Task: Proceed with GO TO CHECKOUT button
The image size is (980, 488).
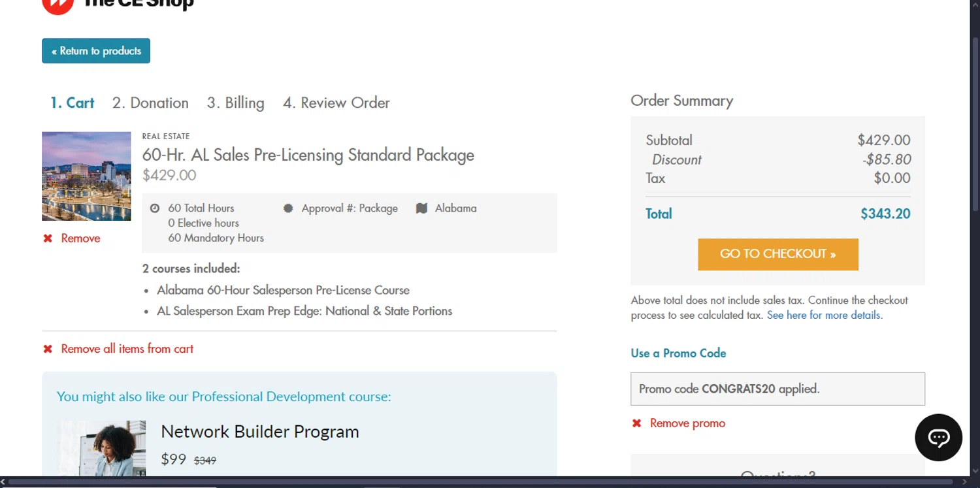Action: pyautogui.click(x=778, y=254)
